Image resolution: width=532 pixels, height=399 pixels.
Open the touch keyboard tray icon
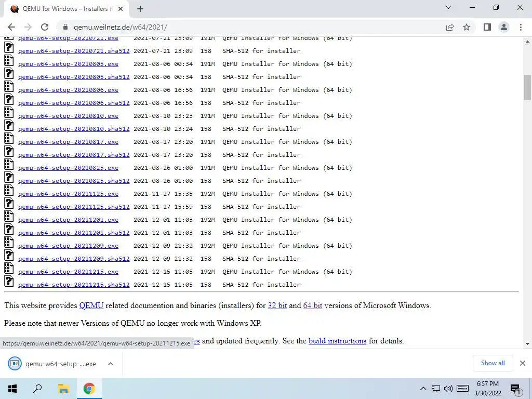tap(463, 389)
